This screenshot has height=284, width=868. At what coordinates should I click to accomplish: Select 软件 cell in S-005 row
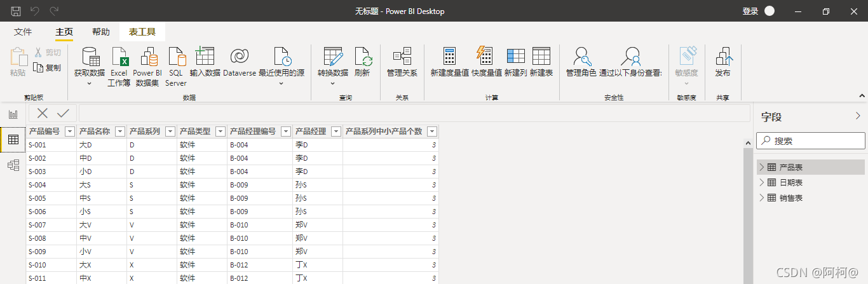202,198
